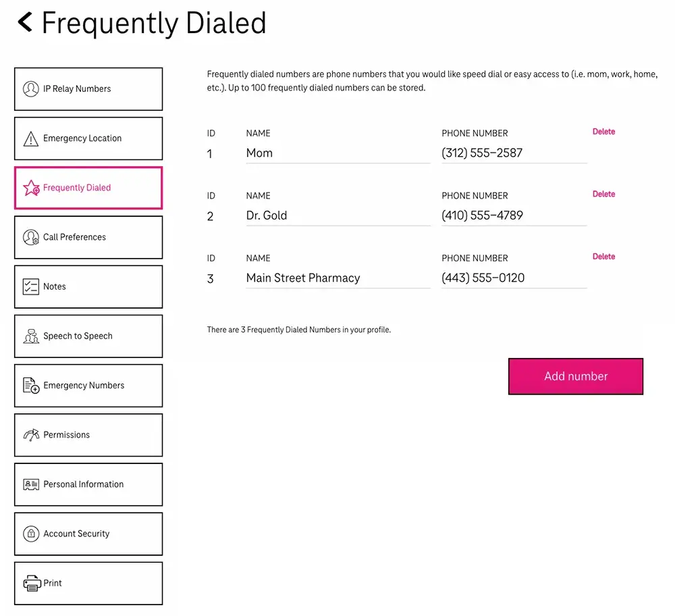Image resolution: width=675 pixels, height=616 pixels.
Task: Delete the Dr. Gold entry
Action: 603,194
